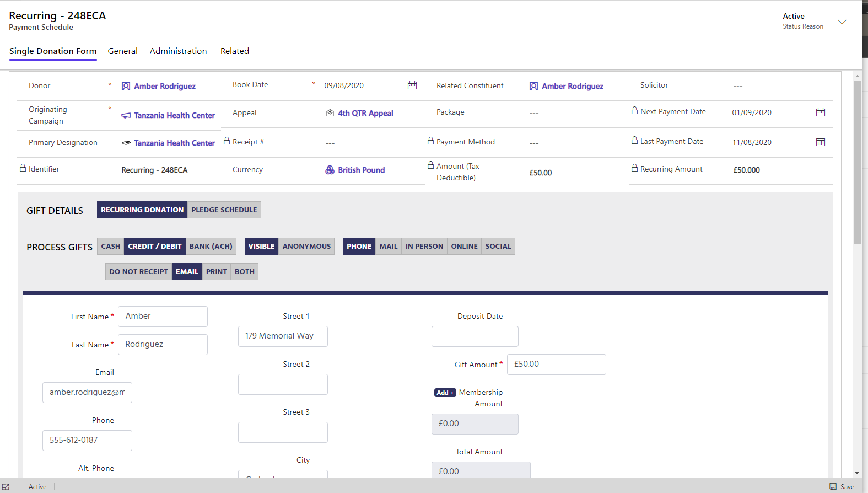Open the Book Date calendar picker
The height and width of the screenshot is (493, 868).
click(x=412, y=85)
